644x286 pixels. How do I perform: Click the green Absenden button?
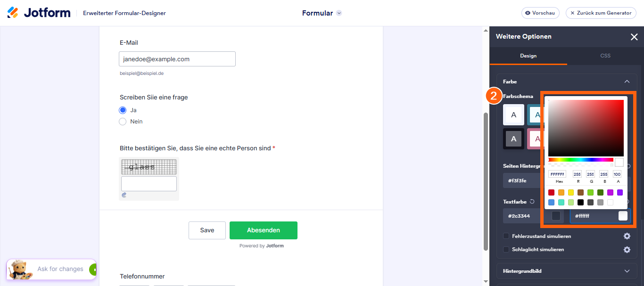pos(264,230)
